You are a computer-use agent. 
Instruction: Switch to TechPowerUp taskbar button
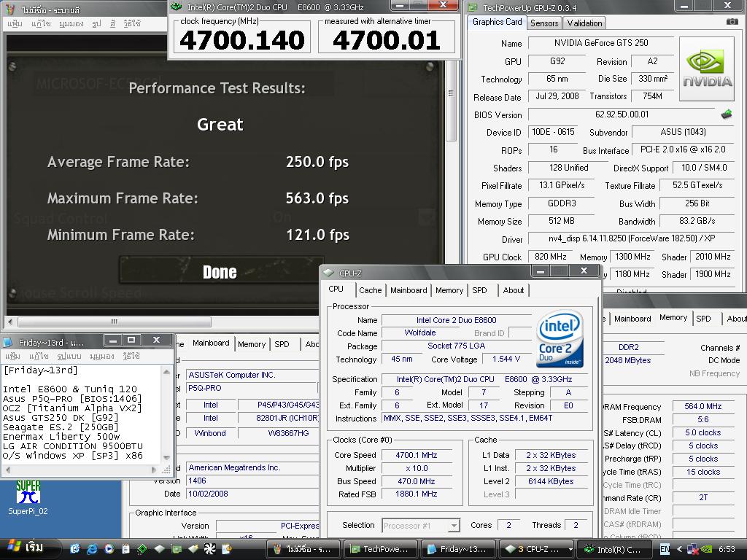pos(379,549)
